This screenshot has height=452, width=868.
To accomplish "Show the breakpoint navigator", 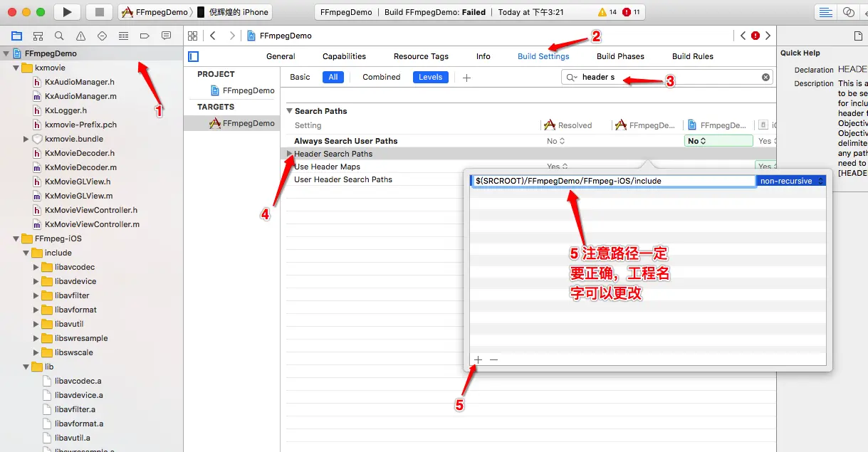I will point(145,36).
